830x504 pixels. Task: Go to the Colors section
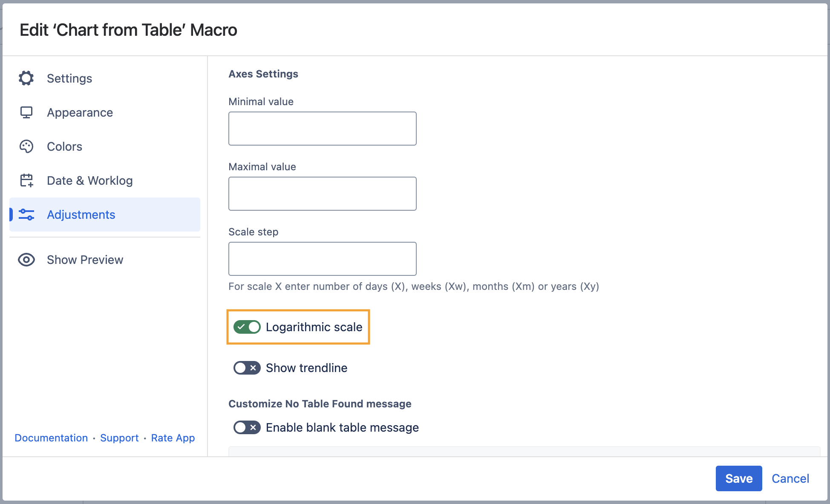click(x=65, y=146)
